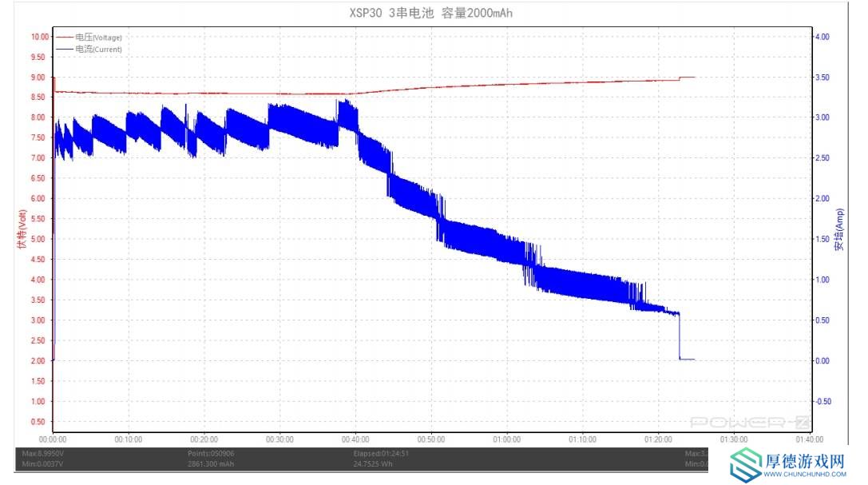This screenshot has width=868, height=485.
Task: Click the 6.00 voltage axis tick
Action: 38,198
